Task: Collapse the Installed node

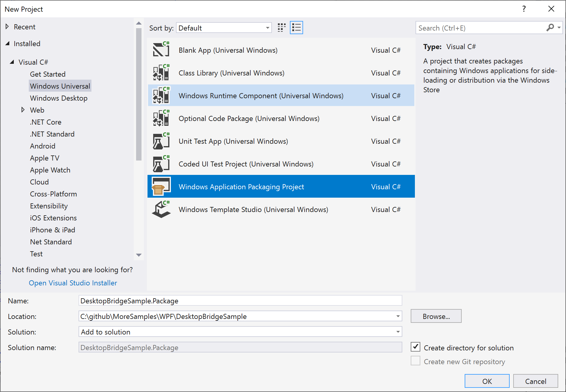Action: tap(7, 43)
